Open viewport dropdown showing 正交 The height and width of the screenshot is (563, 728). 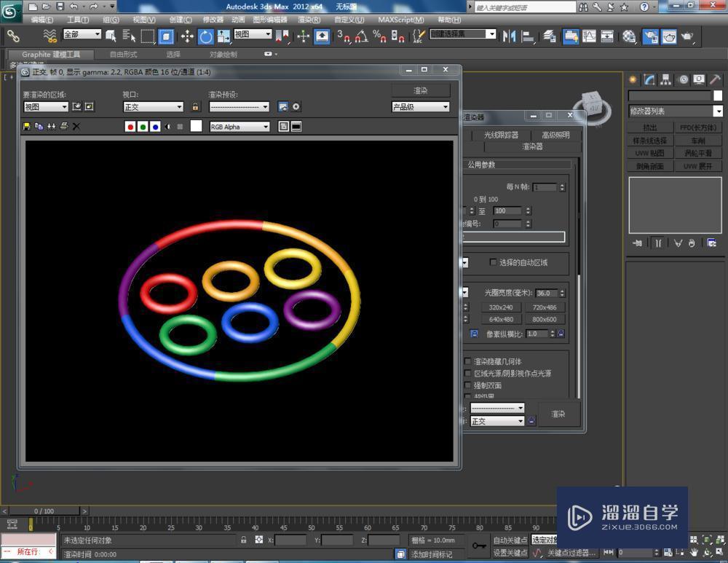[153, 106]
